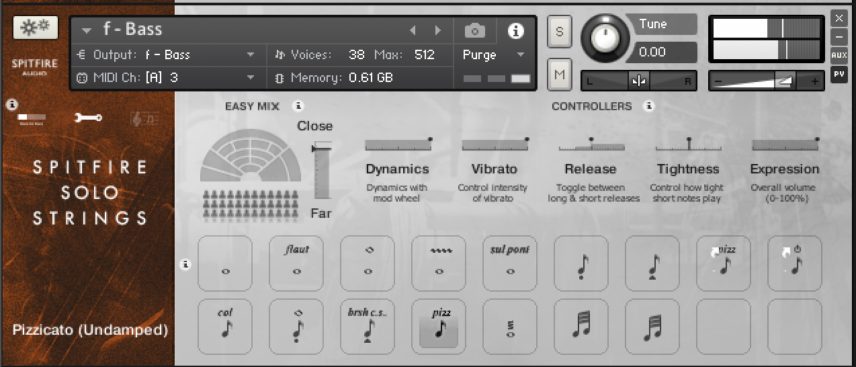This screenshot has width=856, height=367.
Task: Show instrument info in the header bar
Action: coord(515,31)
